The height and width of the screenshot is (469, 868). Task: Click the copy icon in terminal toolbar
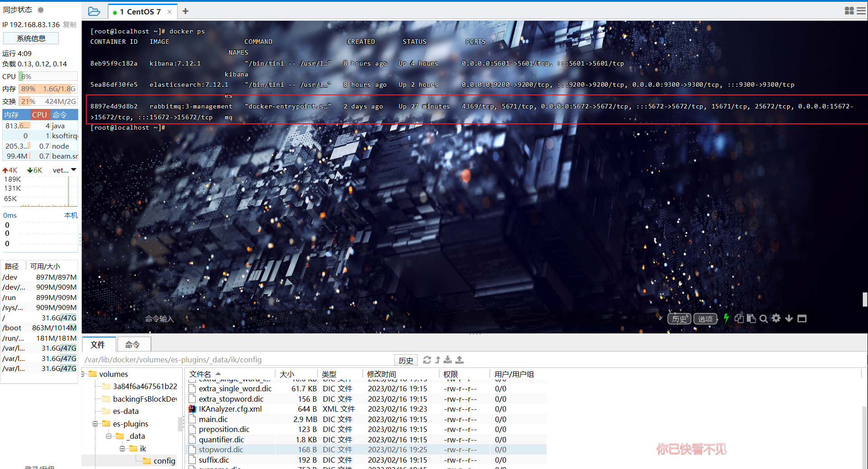click(x=739, y=319)
